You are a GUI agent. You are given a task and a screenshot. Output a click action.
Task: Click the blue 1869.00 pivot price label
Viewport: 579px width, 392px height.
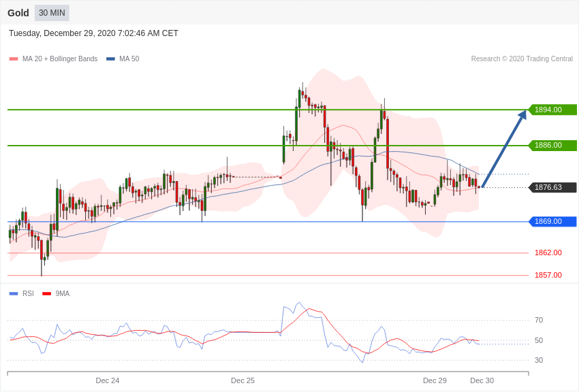552,221
